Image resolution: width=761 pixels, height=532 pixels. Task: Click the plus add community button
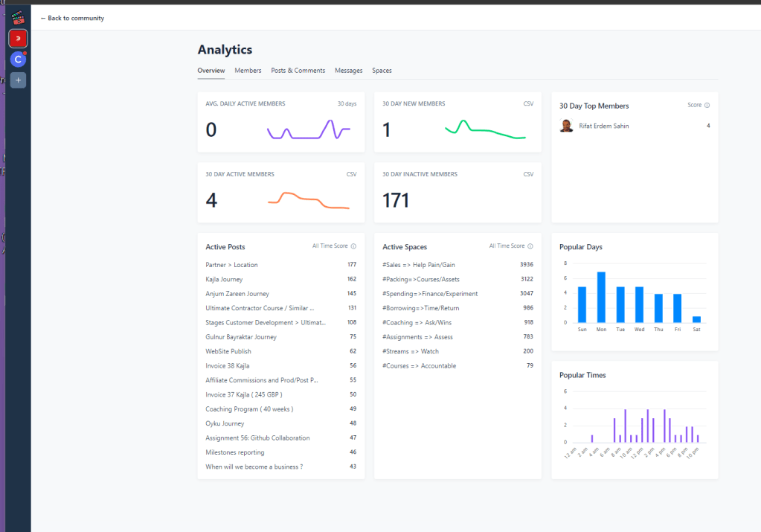[18, 80]
